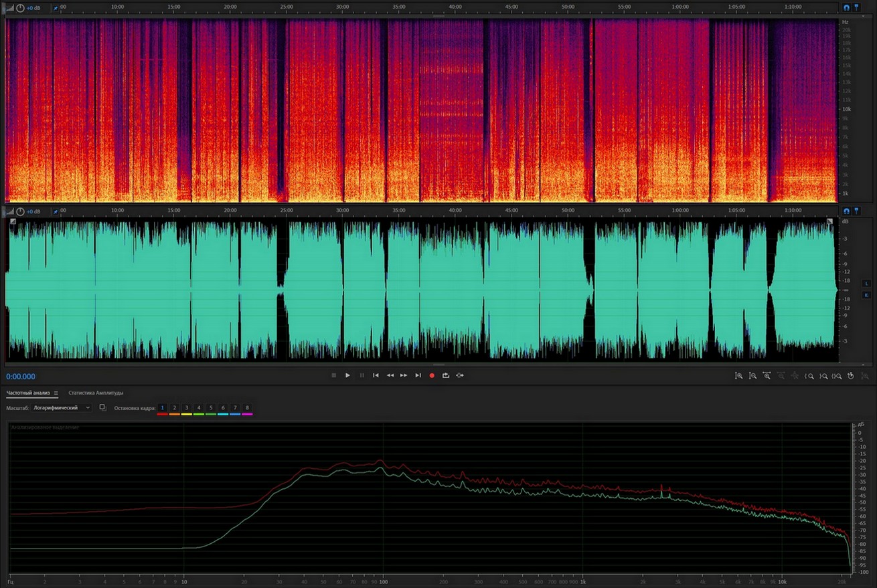Move playhead to next marker

[418, 375]
